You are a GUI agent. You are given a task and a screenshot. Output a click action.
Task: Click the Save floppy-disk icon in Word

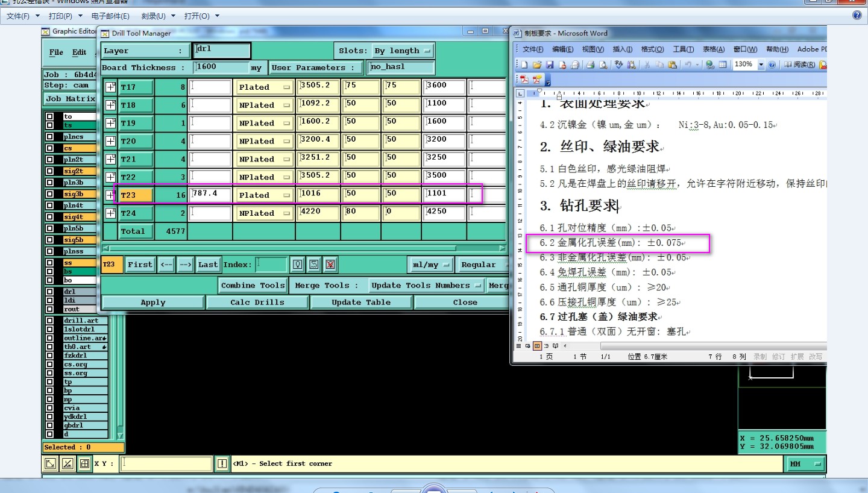[x=550, y=64]
